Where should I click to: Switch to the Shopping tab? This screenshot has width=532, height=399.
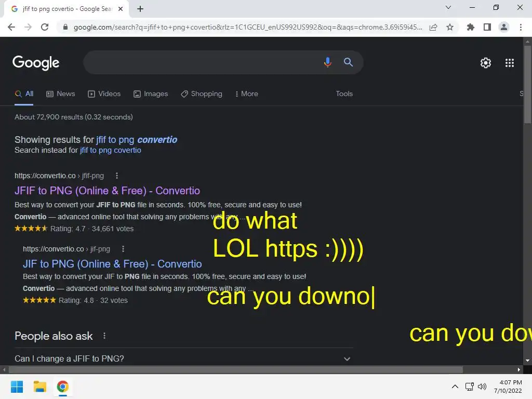pos(202,94)
